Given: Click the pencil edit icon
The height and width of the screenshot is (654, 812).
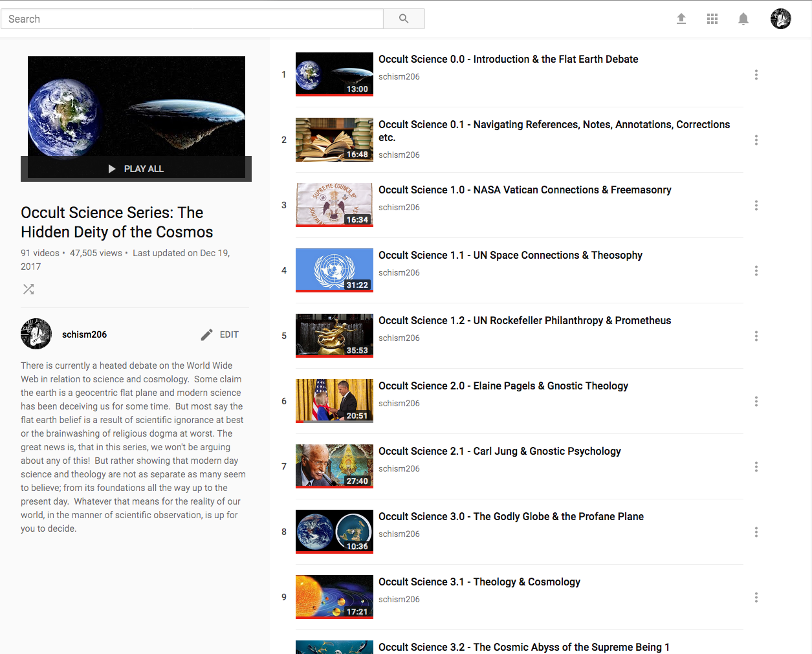Looking at the screenshot, I should pyautogui.click(x=206, y=334).
